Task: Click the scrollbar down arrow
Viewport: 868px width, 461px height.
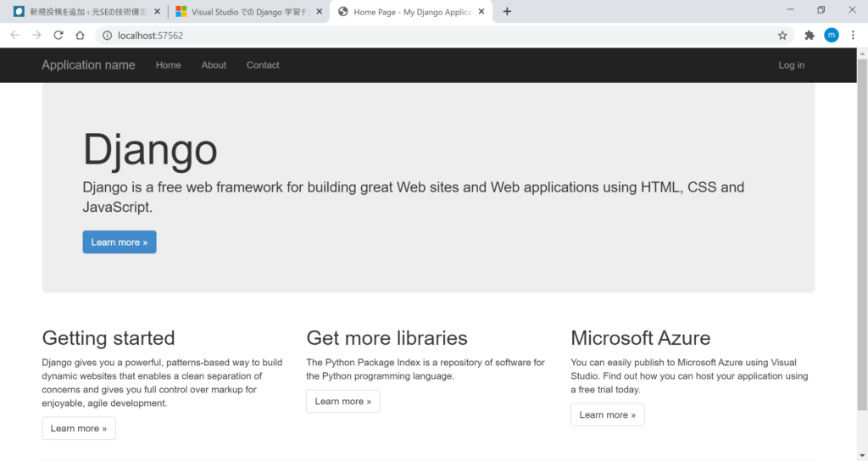Action: pyautogui.click(x=862, y=455)
